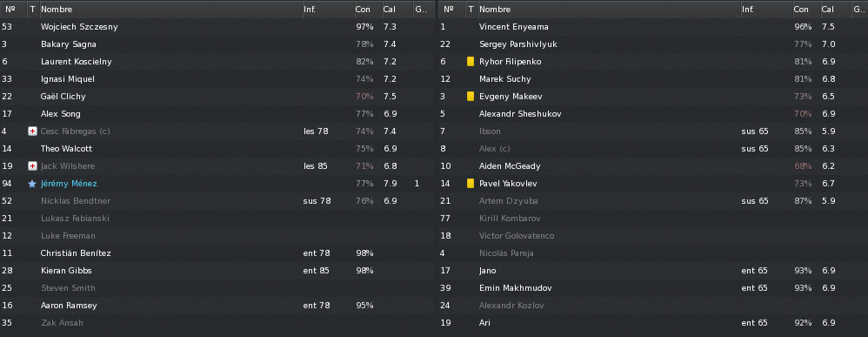Click Theo Walcott player name
This screenshot has width=868, height=337.
tap(66, 149)
